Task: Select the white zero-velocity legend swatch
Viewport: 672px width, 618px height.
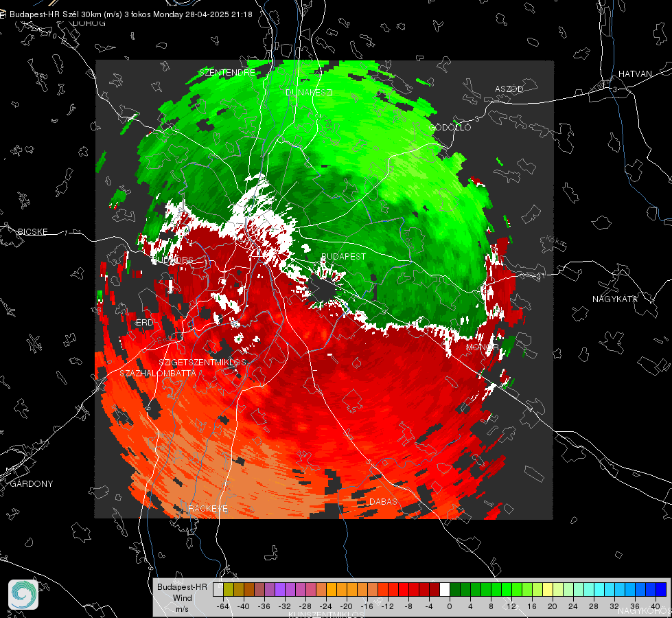Action: tap(445, 590)
